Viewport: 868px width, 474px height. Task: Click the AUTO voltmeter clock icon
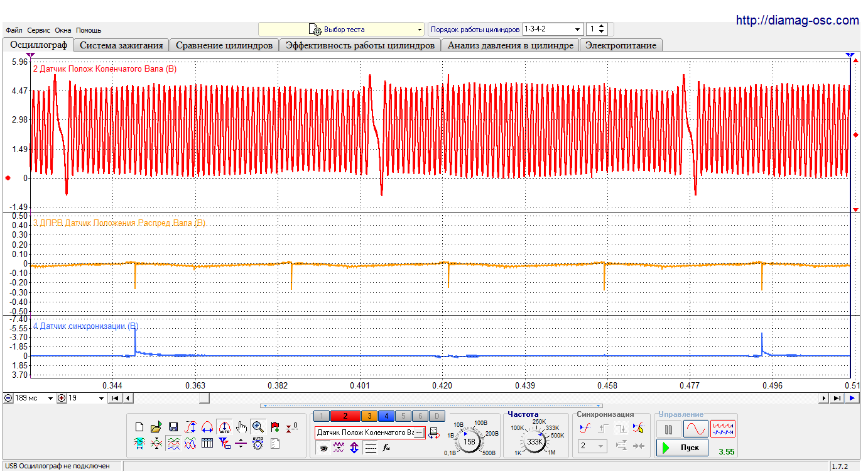[258, 443]
